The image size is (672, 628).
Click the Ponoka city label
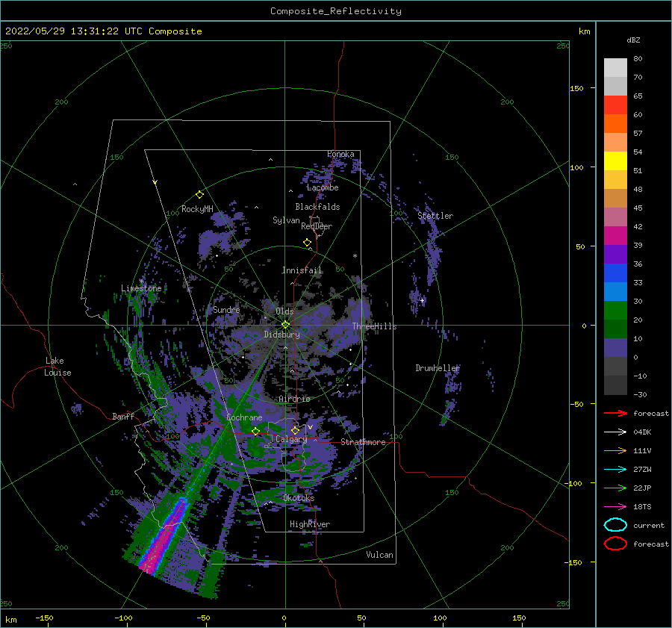(x=340, y=154)
